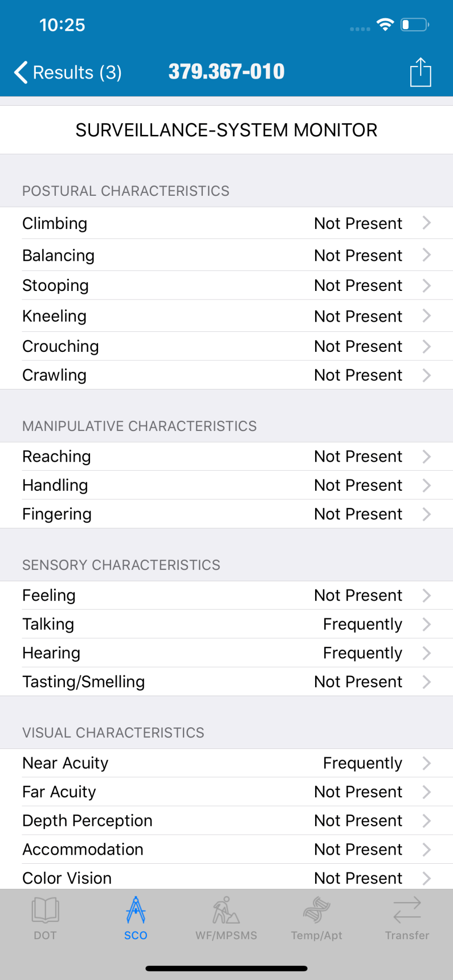This screenshot has height=980, width=453.
Task: Open the Transfer arrows icon tab
Action: tap(407, 918)
